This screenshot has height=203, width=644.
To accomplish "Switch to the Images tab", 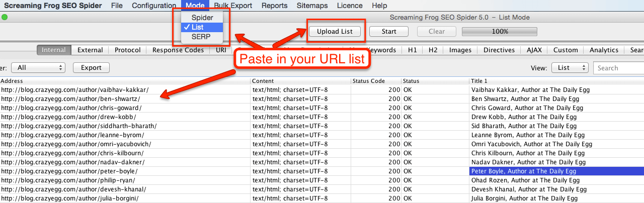I will tap(460, 50).
